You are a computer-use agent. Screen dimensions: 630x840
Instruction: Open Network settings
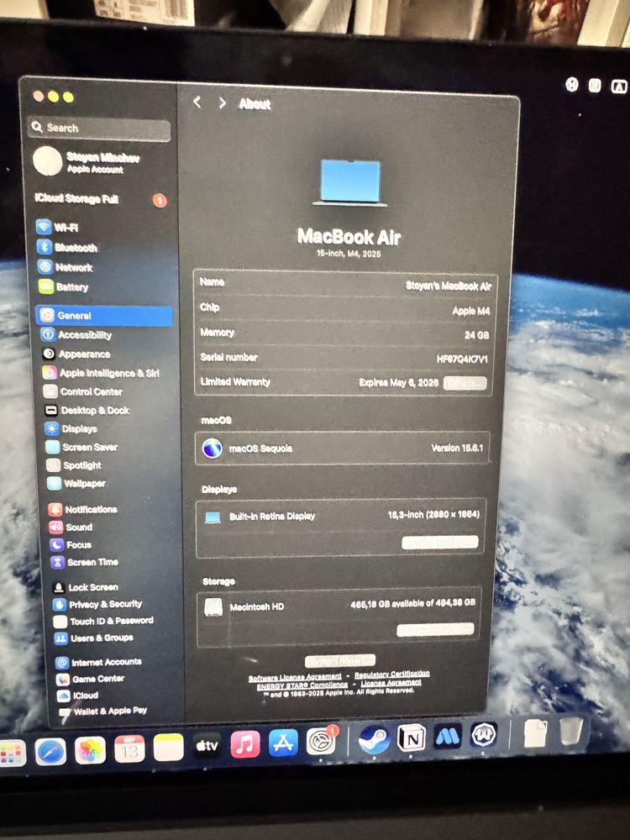click(x=66, y=267)
